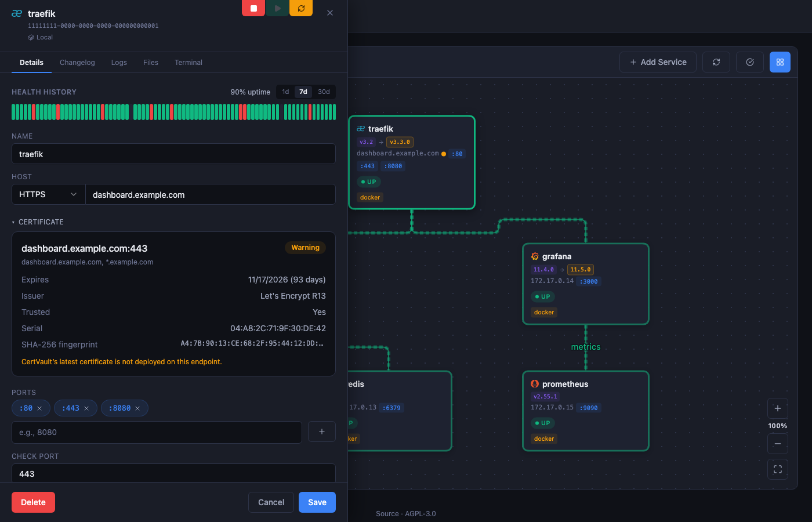Screen dimensions: 812x522
Task: Click the Name field containing traefik
Action: pyautogui.click(x=173, y=154)
